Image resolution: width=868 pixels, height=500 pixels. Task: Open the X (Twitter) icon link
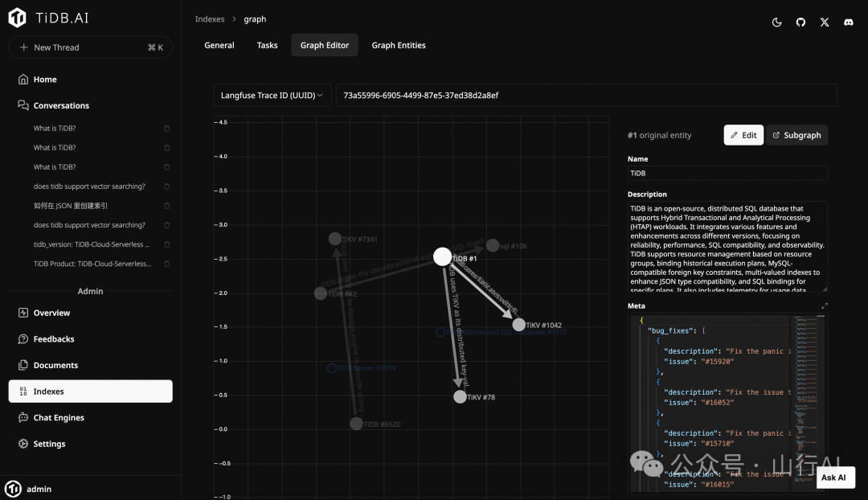[825, 23]
